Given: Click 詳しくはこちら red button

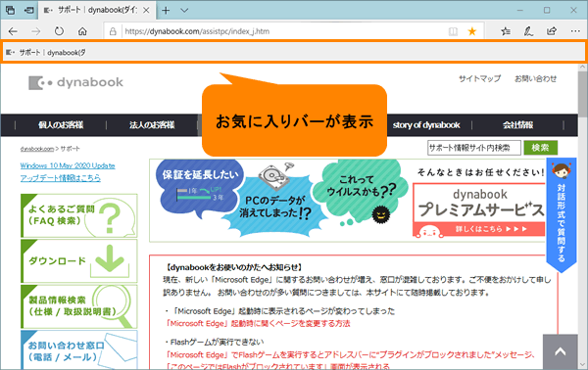Looking at the screenshot, I should pos(479,229).
